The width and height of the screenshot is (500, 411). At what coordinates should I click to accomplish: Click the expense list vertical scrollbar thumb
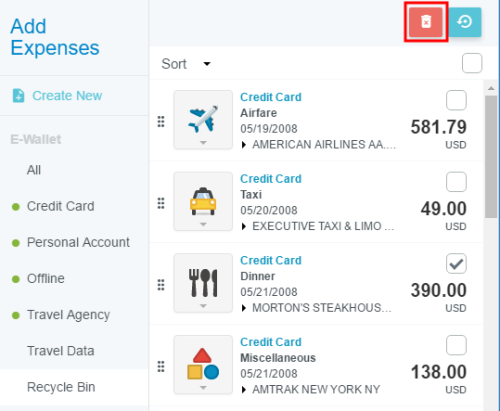click(x=491, y=157)
